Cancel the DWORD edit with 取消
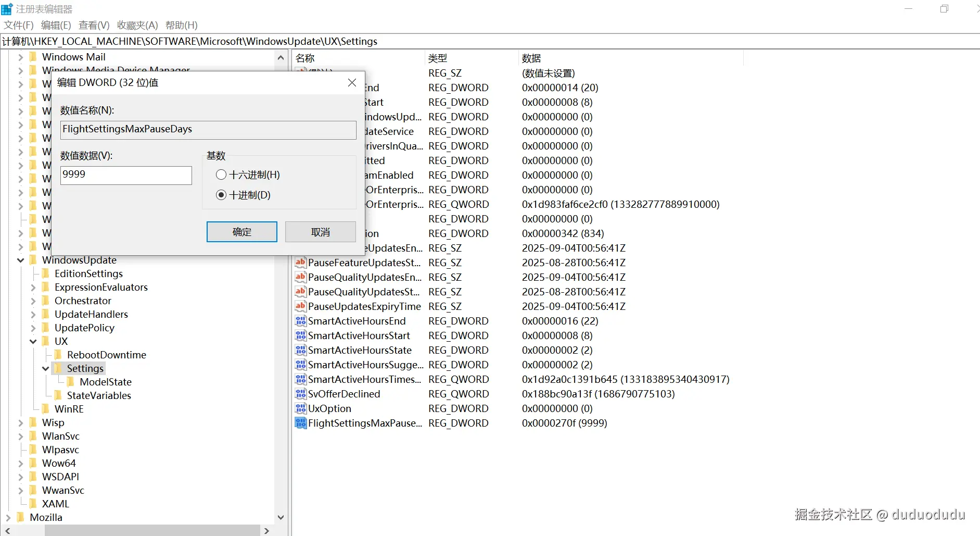Viewport: 980px width, 536px height. click(321, 232)
